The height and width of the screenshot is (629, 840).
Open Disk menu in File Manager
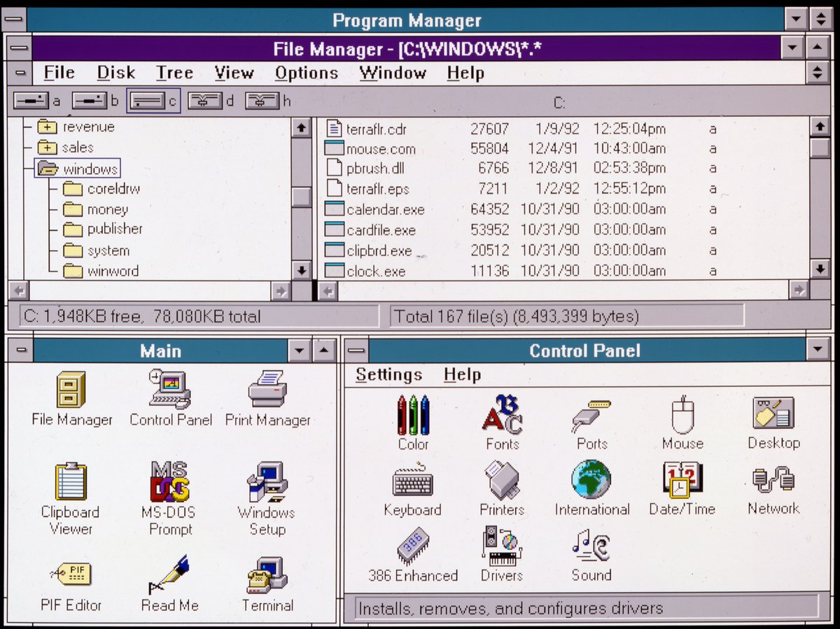116,73
